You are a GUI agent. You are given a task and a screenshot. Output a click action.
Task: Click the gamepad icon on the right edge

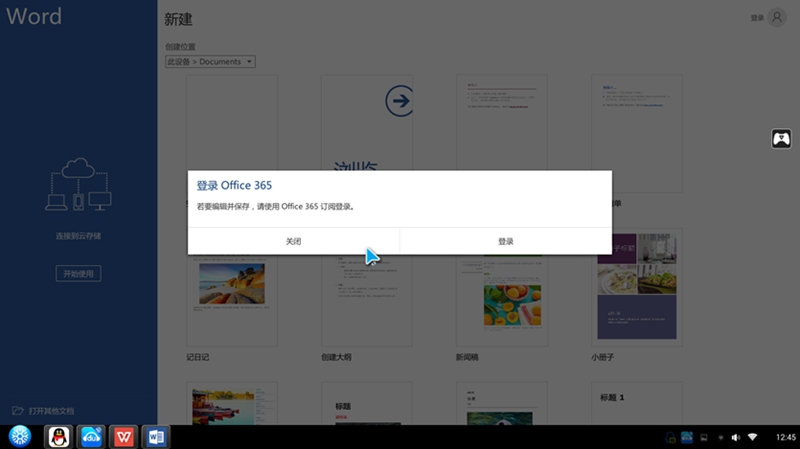coord(781,139)
